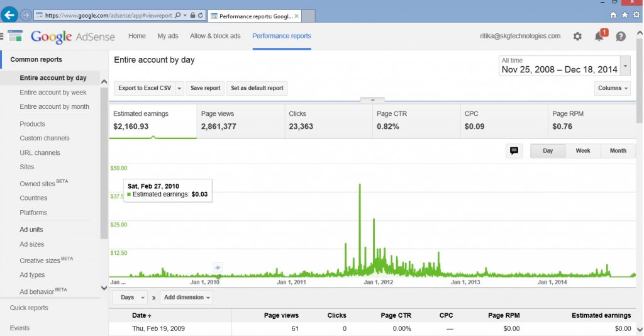Select Common reports sidebar section
The height and width of the screenshot is (336, 644).
[36, 59]
